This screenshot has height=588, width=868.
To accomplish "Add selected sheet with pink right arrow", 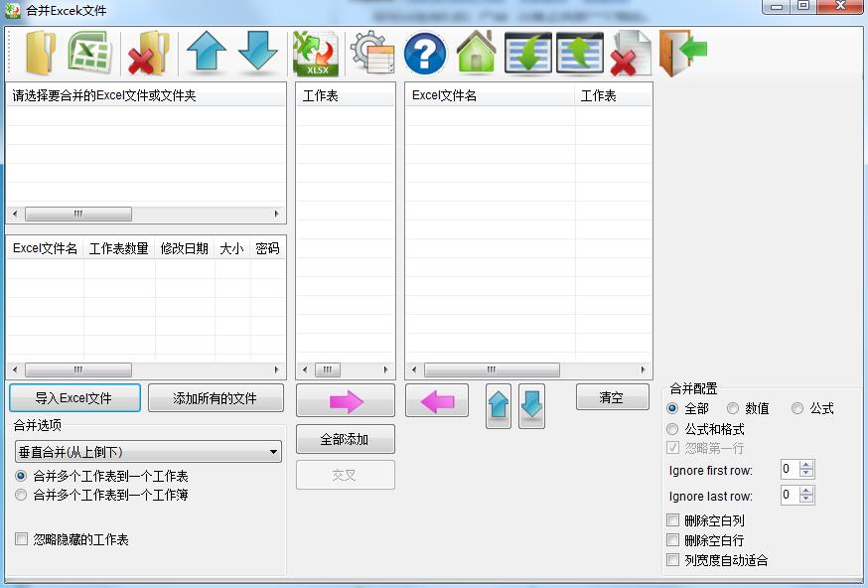I will [x=346, y=400].
